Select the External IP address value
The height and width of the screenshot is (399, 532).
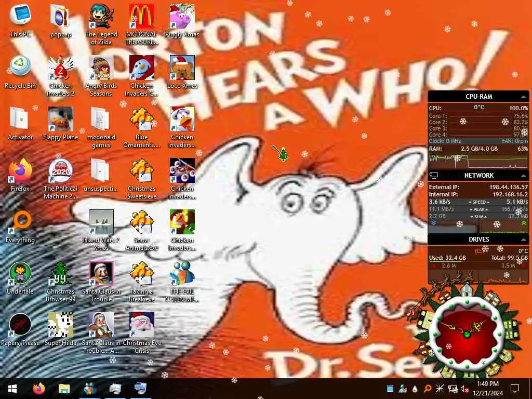click(508, 187)
